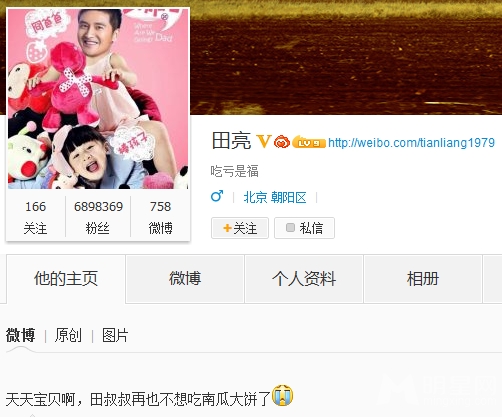This screenshot has width=502, height=417.
Task: Click the private message box icon
Action: (x=290, y=228)
